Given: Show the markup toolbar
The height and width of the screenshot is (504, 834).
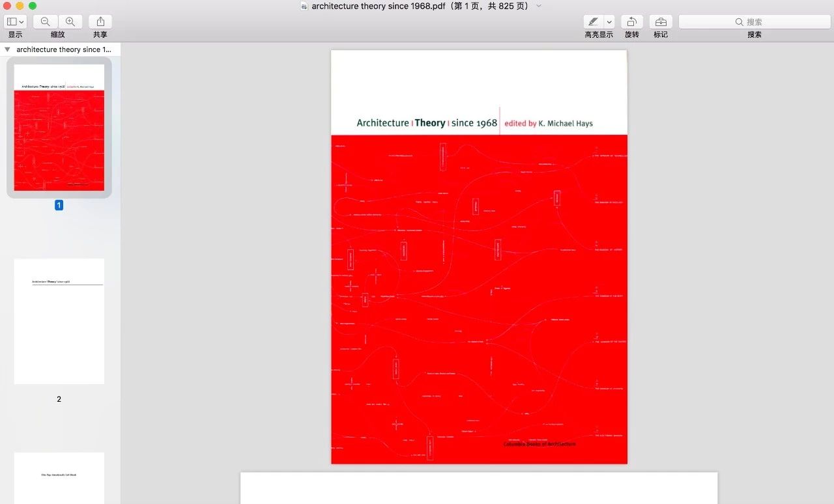Looking at the screenshot, I should point(661,21).
